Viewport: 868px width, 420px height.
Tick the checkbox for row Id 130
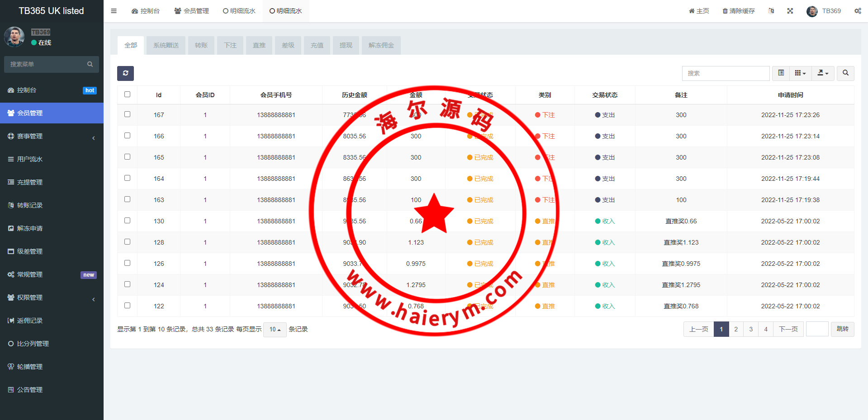(x=127, y=221)
